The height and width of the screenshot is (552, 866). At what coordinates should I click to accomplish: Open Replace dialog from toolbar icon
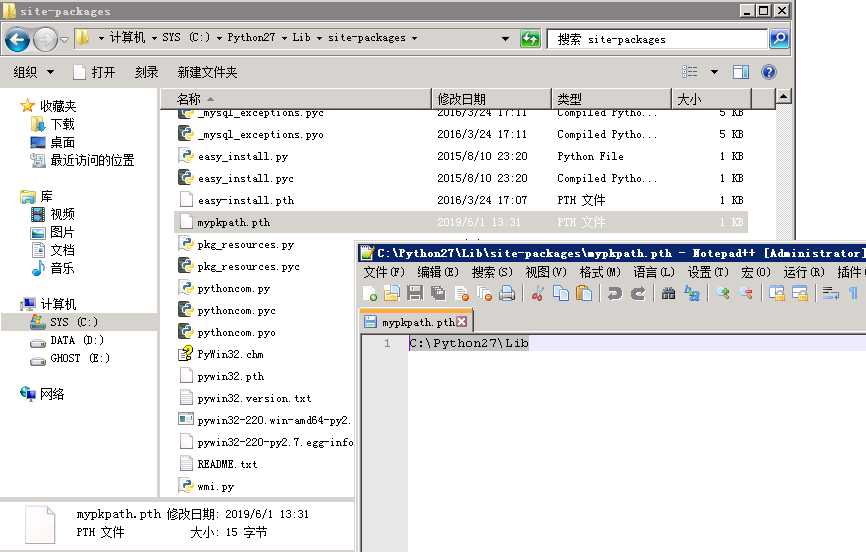coord(691,293)
